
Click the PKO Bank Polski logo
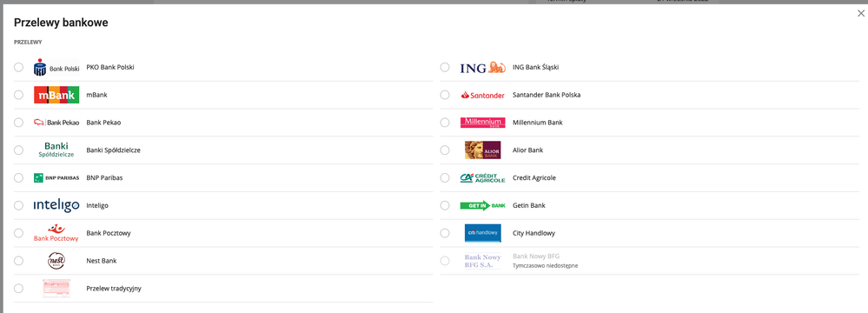56,67
